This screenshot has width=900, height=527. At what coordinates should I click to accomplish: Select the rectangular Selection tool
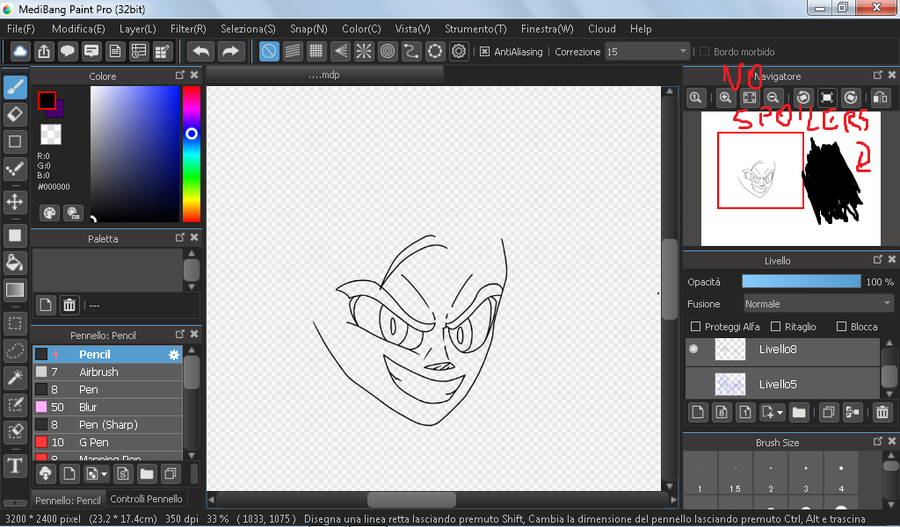[15, 323]
